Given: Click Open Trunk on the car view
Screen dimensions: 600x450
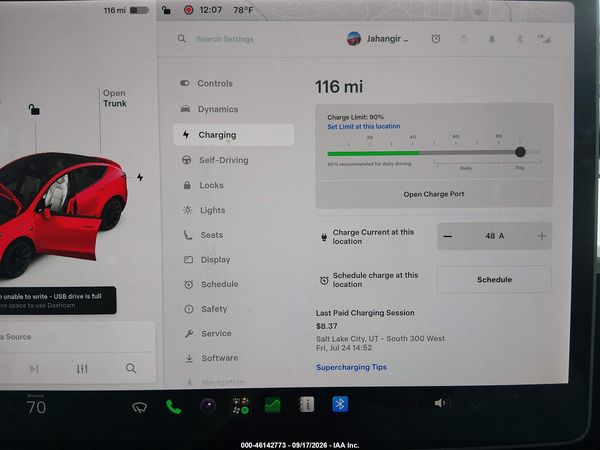Looking at the screenshot, I should click(x=115, y=98).
